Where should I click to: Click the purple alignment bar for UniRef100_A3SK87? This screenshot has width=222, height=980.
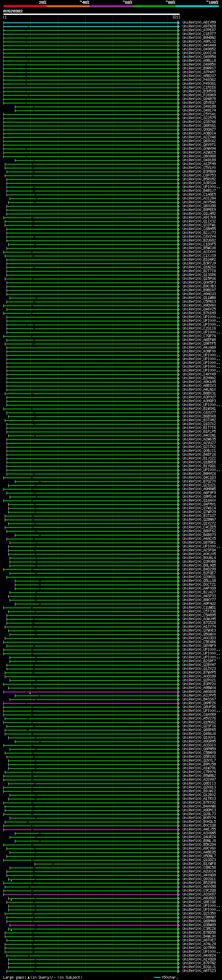pos(91,894)
